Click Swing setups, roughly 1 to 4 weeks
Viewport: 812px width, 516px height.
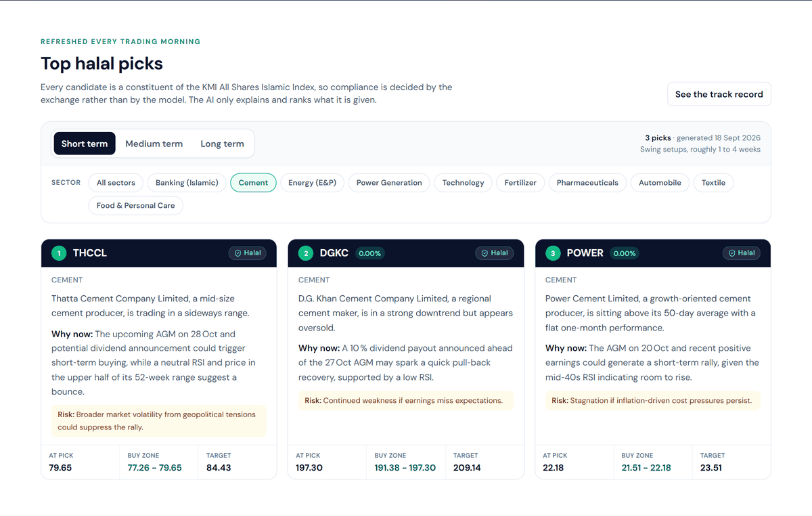click(x=700, y=150)
